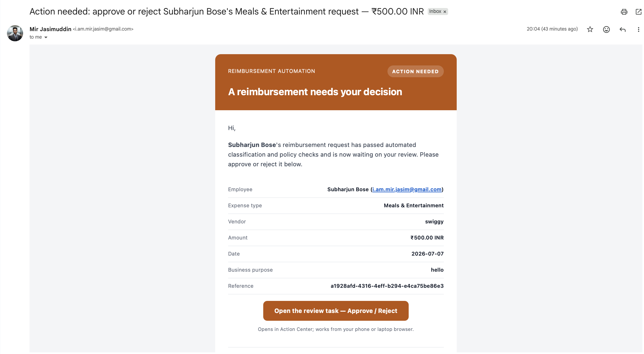Open the three-dot more options menu
644x354 pixels.
click(638, 29)
